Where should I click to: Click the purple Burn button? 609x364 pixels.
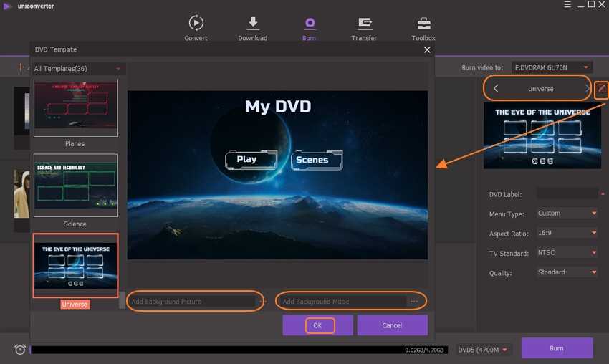coord(557,348)
